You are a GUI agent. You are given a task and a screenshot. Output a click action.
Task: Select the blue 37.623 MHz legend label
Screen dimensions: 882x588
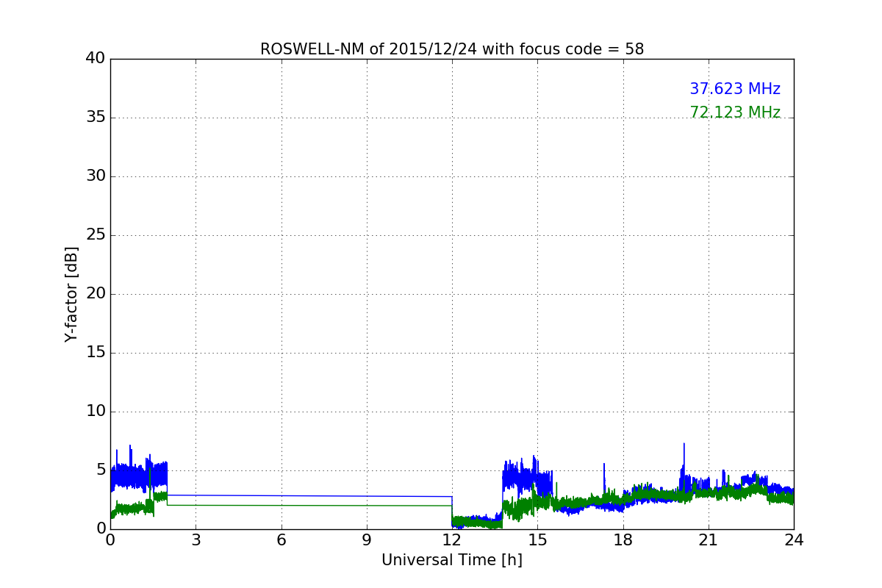click(735, 89)
